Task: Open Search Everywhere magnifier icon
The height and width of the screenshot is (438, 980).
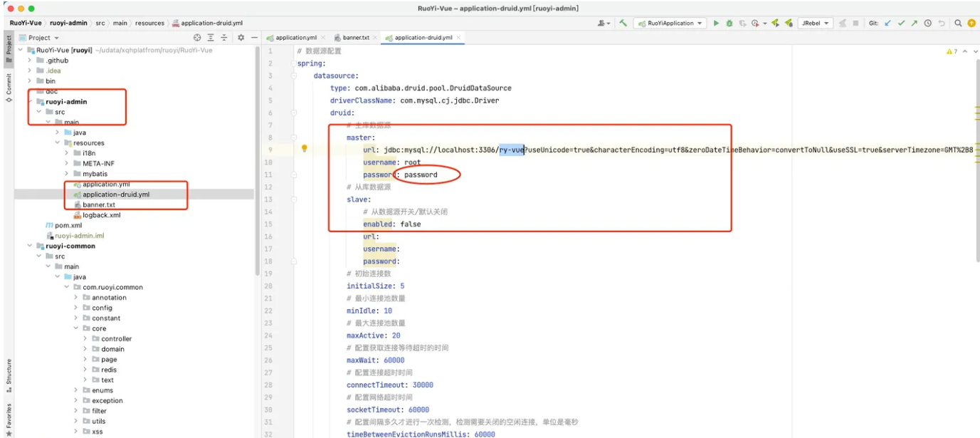Action: coord(959,24)
